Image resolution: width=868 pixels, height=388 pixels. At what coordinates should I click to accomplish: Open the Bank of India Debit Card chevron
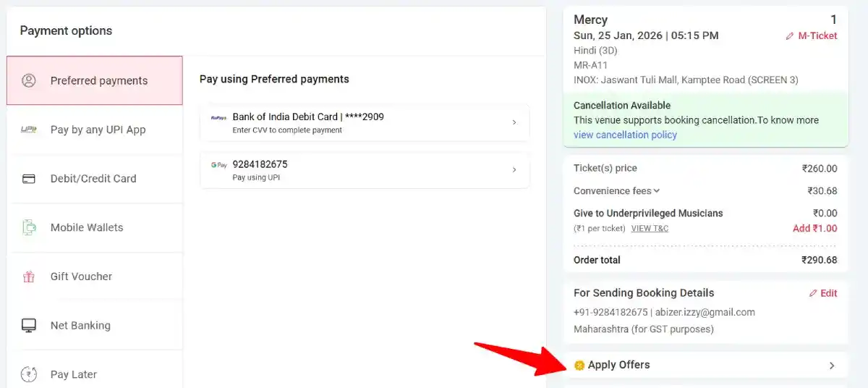coord(514,122)
